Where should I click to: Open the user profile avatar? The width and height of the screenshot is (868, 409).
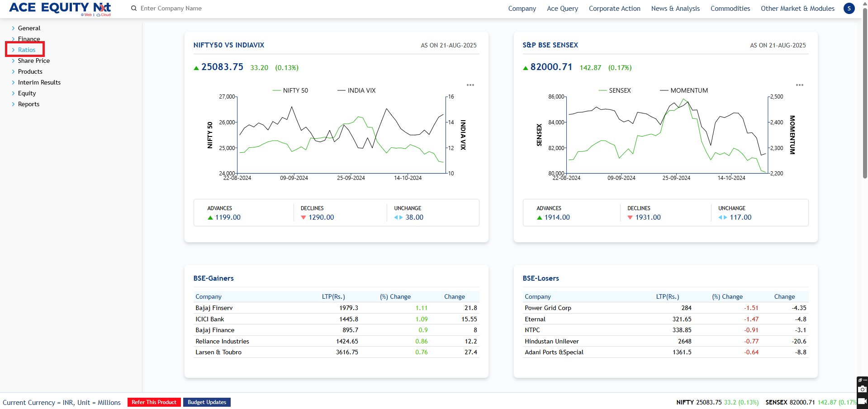pos(849,8)
